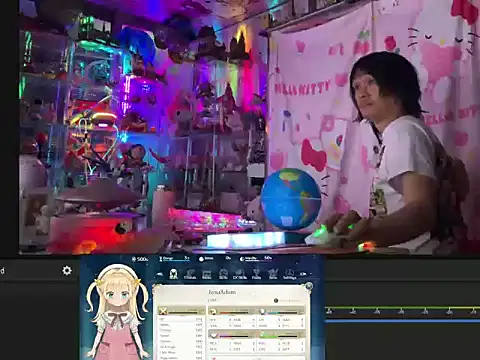Open the EX Skills menu icon
The width and height of the screenshot is (480, 360).
pos(240,274)
